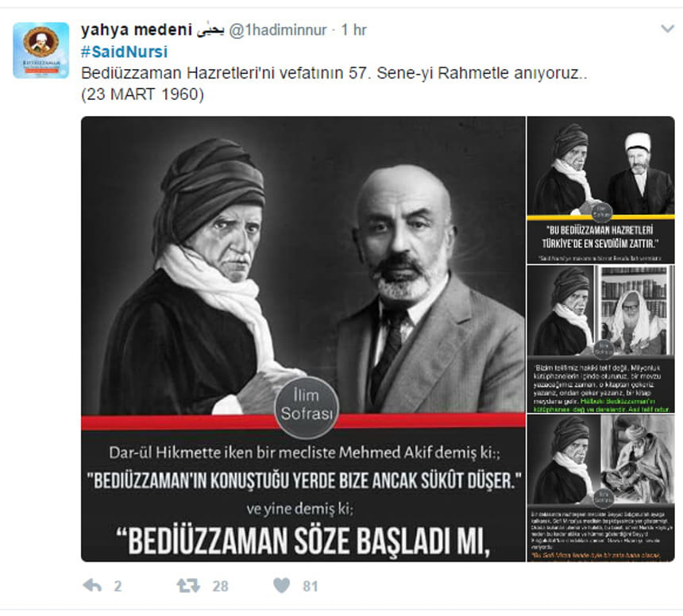
Task: Open the @1hadiminnur handle link
Action: pos(277,30)
